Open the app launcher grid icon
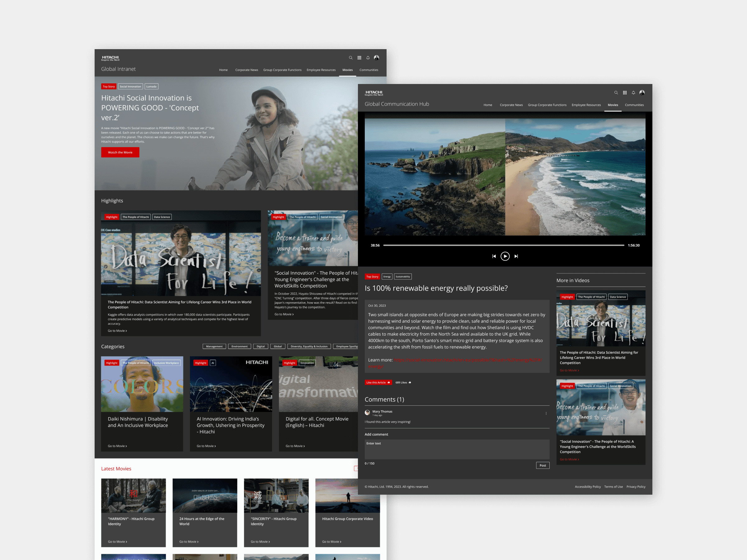Screen dimensions: 747x560 click(625, 92)
